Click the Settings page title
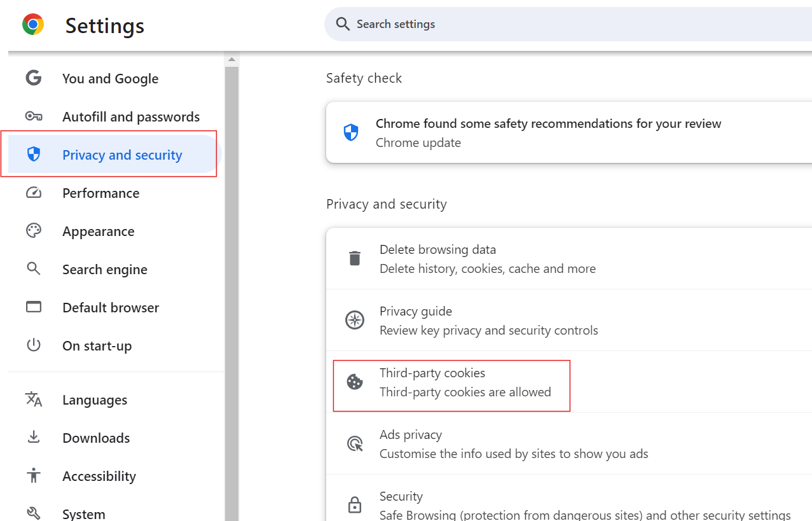This screenshot has width=812, height=521. point(105,25)
